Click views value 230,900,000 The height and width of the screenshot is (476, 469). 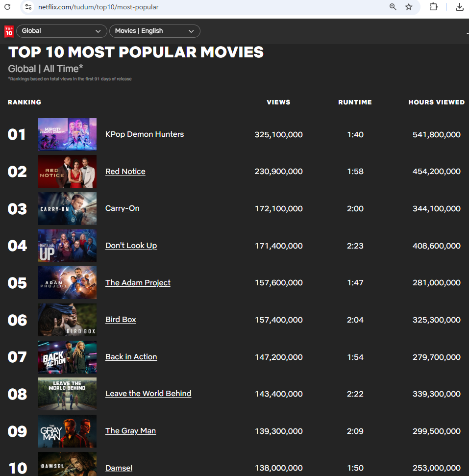pyautogui.click(x=278, y=172)
